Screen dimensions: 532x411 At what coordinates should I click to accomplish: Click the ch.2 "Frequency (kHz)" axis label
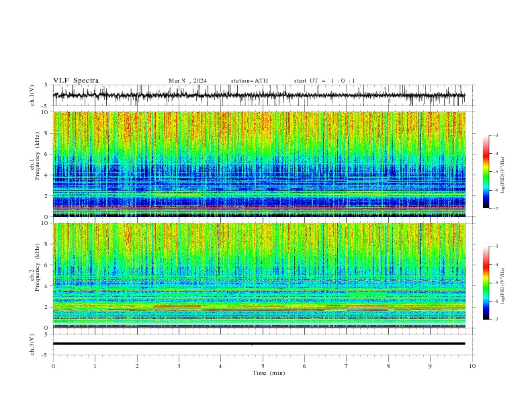[x=38, y=267]
